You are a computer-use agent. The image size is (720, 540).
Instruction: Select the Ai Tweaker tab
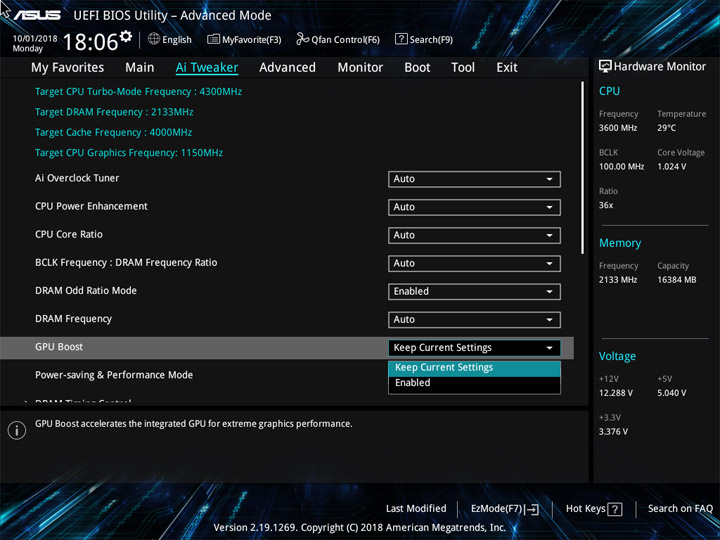click(207, 68)
